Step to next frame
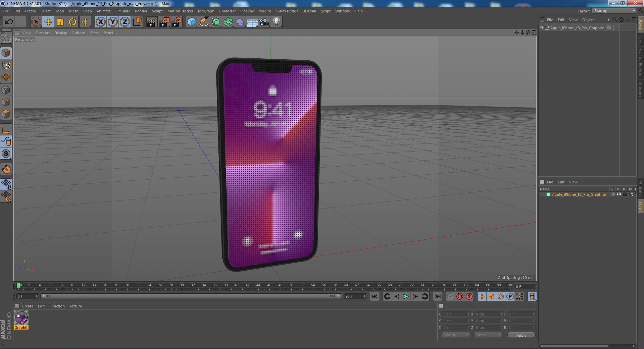 [x=415, y=296]
